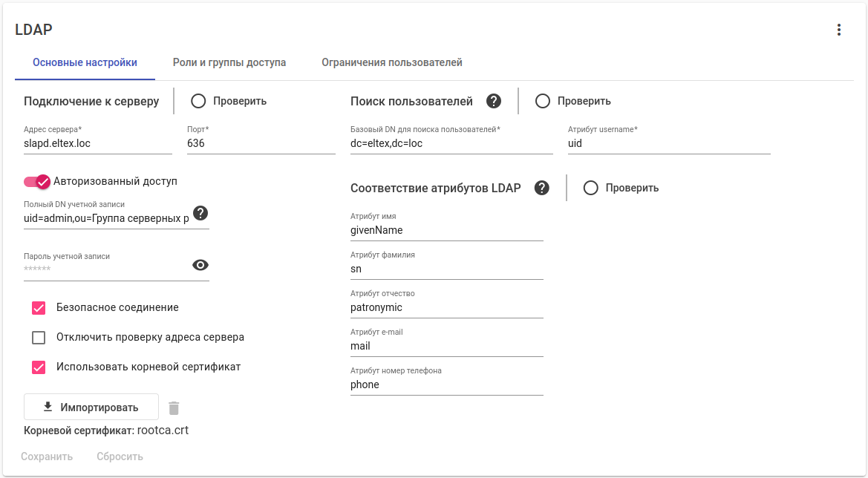Click the Импортировать certificate button
This screenshot has width=868, height=478.
(x=91, y=407)
